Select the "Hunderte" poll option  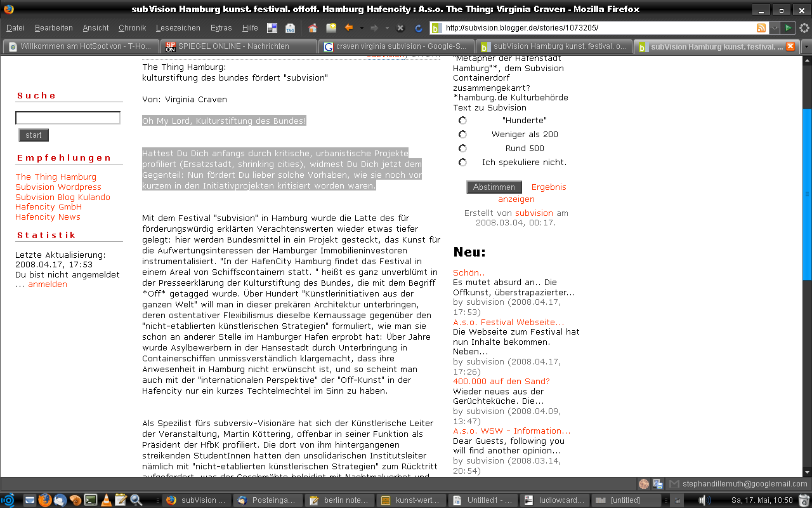pos(462,121)
